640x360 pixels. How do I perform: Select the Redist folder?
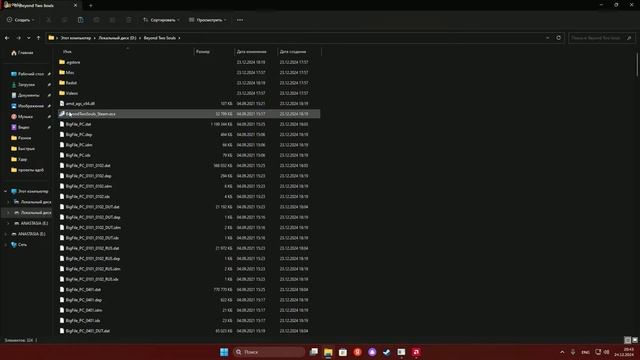pos(71,83)
